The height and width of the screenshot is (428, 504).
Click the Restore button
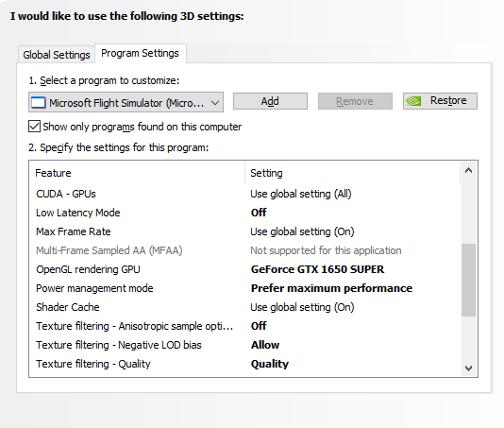tap(440, 101)
